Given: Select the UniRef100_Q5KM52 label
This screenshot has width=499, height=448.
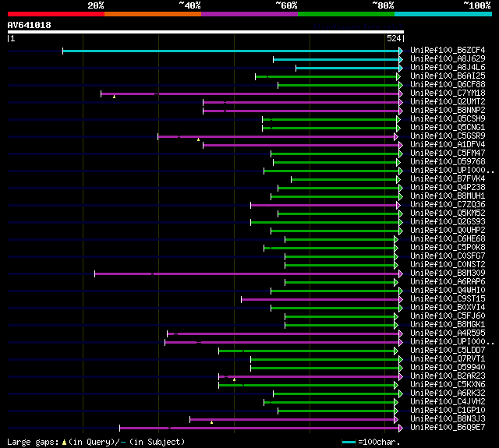Looking at the screenshot, I should (448, 213).
